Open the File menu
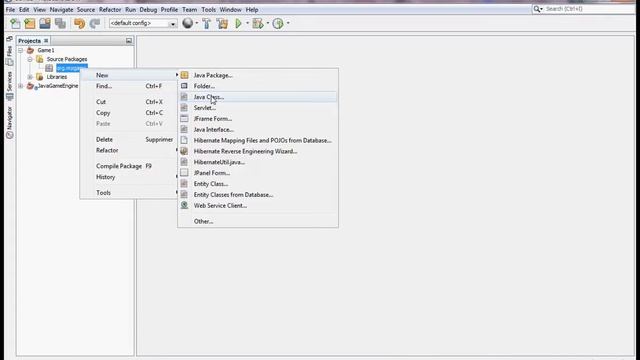The image size is (640, 360). coord(10,9)
